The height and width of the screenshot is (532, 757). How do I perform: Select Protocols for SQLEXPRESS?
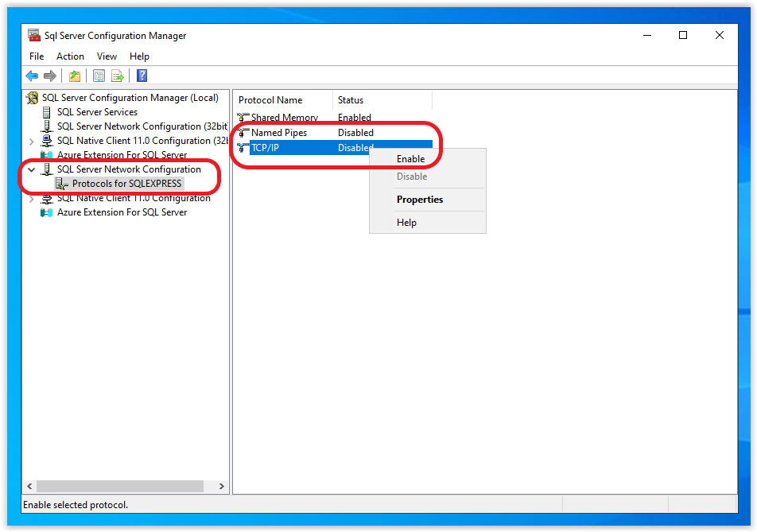[x=126, y=184]
